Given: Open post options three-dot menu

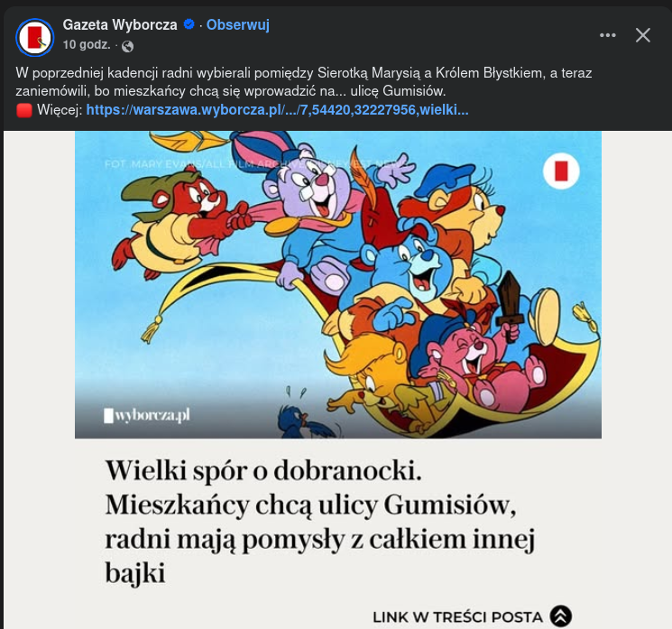Looking at the screenshot, I should click(608, 35).
